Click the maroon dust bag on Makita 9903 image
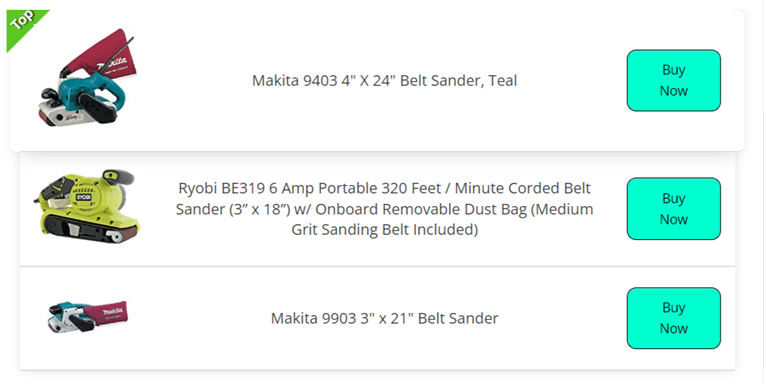 (112, 313)
